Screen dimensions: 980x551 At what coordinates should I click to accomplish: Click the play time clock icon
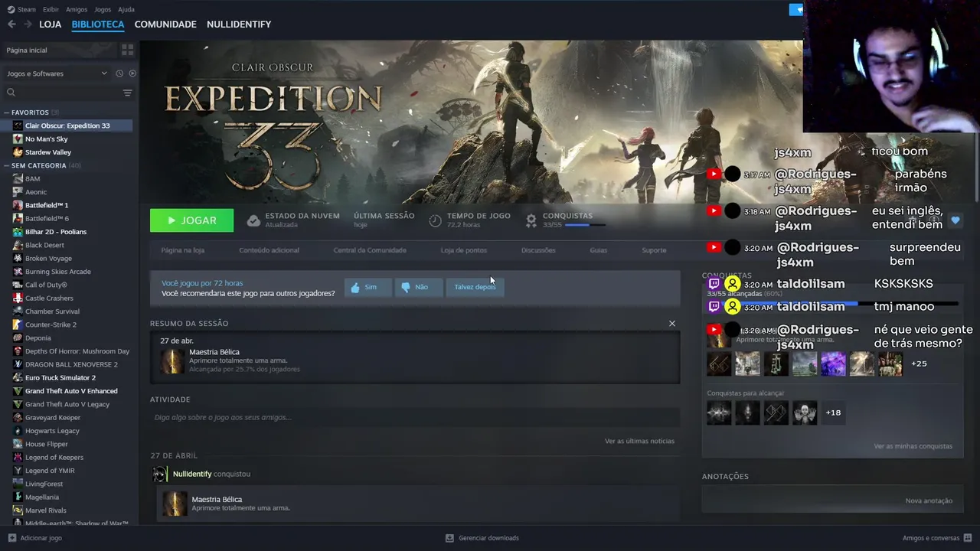click(435, 220)
